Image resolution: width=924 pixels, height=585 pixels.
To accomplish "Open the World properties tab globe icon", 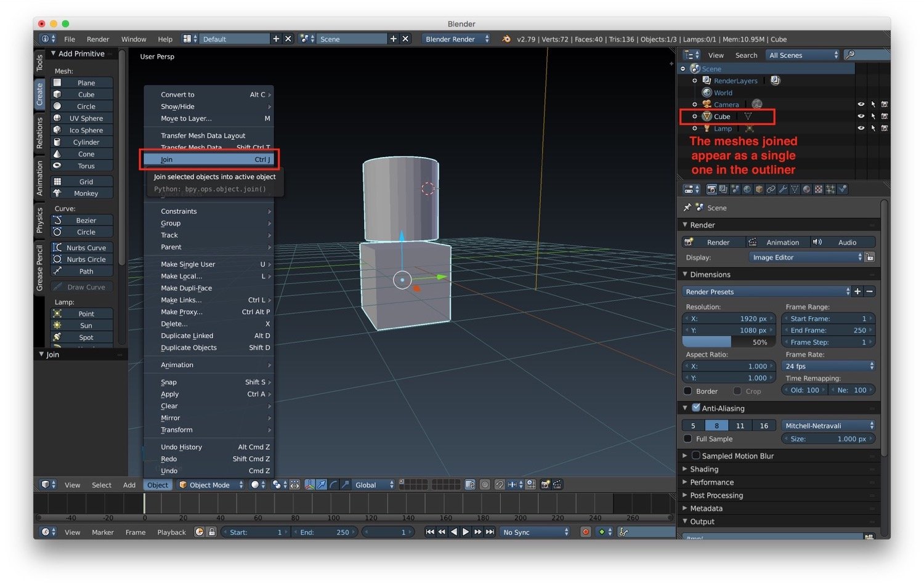I will [747, 189].
